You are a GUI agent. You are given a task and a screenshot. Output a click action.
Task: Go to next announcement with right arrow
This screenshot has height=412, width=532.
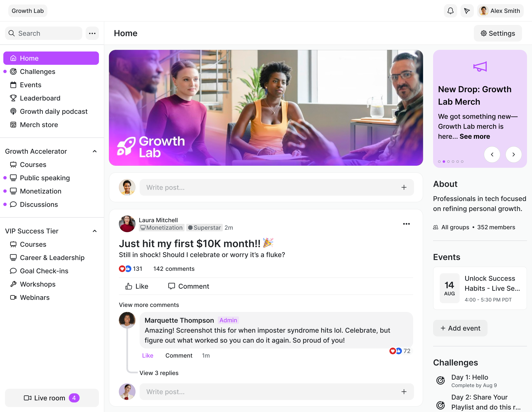(x=513, y=154)
